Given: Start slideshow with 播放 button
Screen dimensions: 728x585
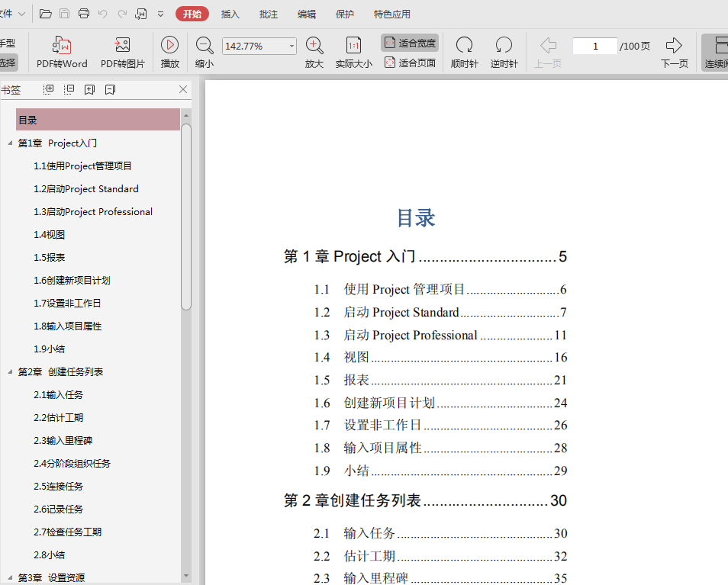Looking at the screenshot, I should (170, 53).
